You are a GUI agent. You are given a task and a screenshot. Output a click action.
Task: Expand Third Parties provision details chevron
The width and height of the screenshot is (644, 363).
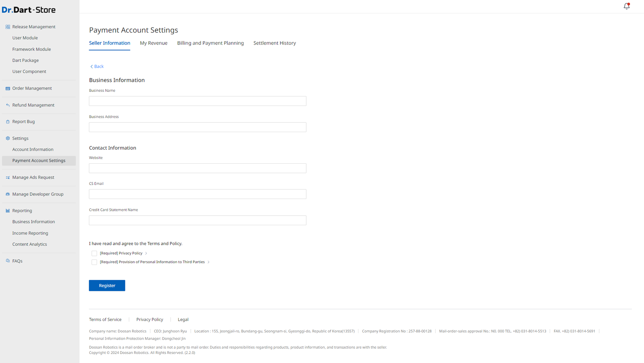[208, 262]
